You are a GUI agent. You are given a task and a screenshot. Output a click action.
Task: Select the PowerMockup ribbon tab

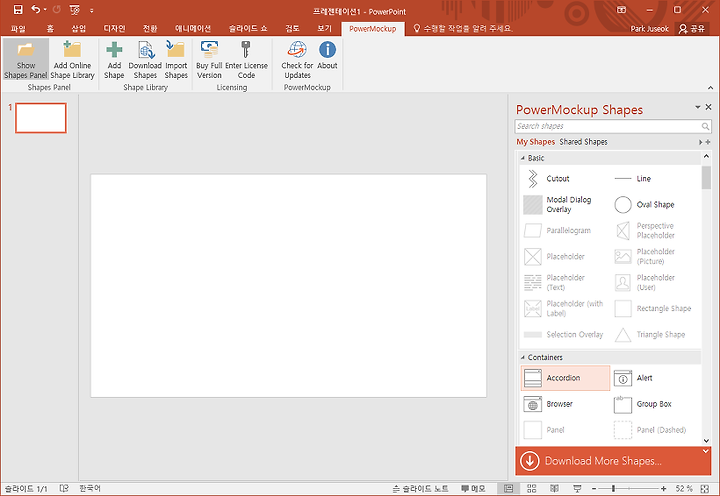372,28
